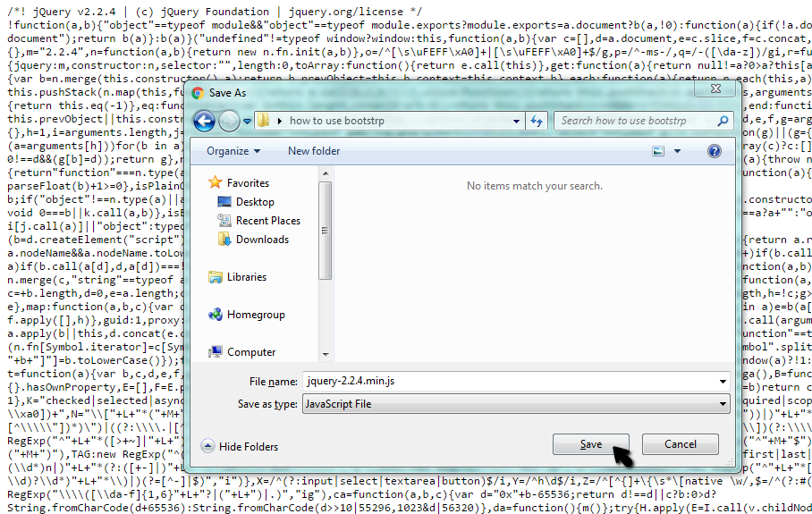Select Favorites in the navigation pane
This screenshot has width=812, height=514.
point(248,183)
